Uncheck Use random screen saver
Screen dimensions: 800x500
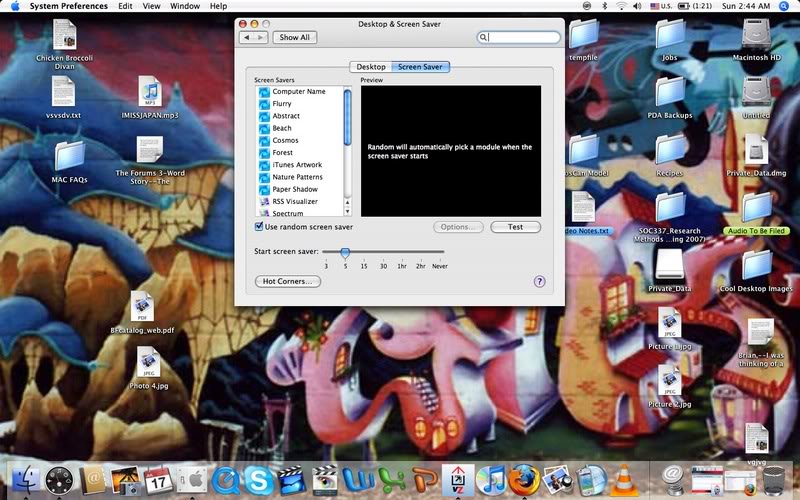259,227
